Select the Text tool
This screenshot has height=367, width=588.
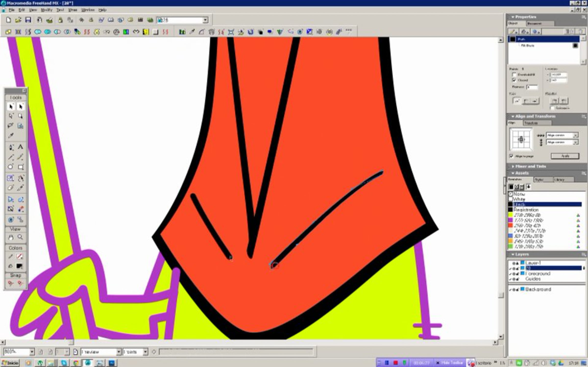(21, 147)
